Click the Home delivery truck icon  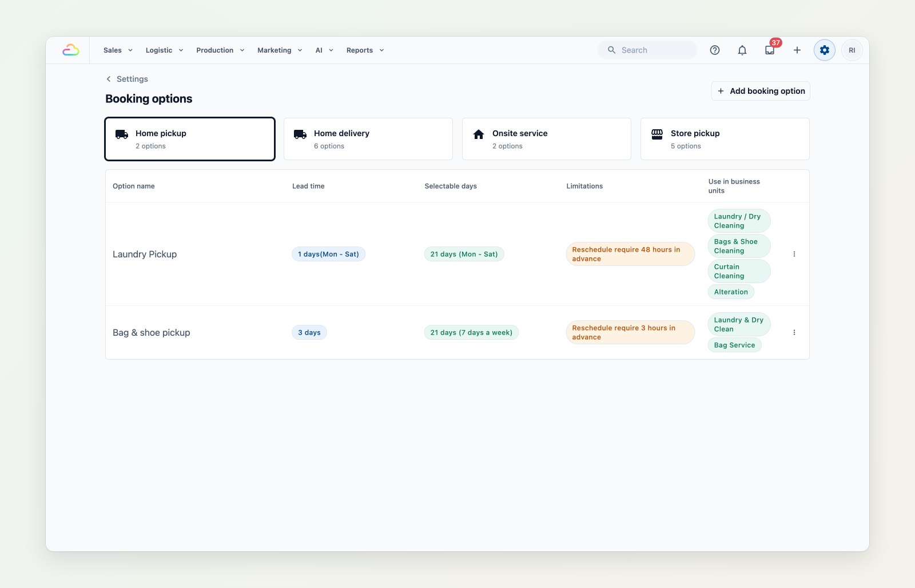pos(300,134)
